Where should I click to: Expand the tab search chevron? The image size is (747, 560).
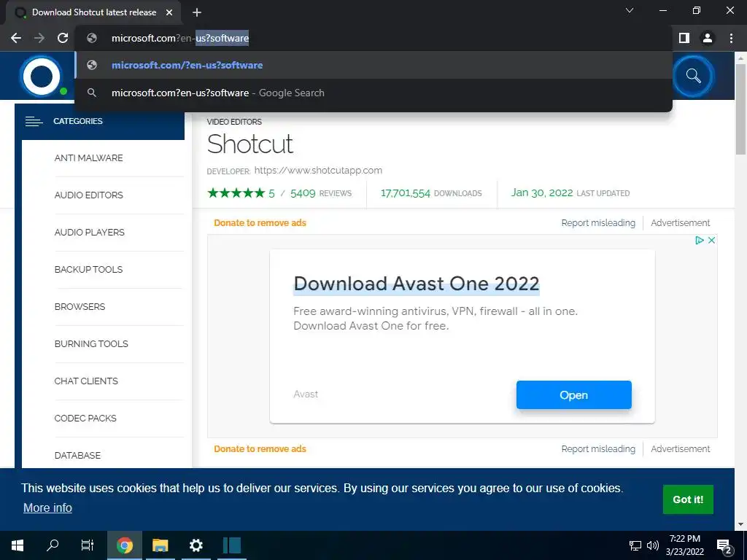tap(630, 10)
